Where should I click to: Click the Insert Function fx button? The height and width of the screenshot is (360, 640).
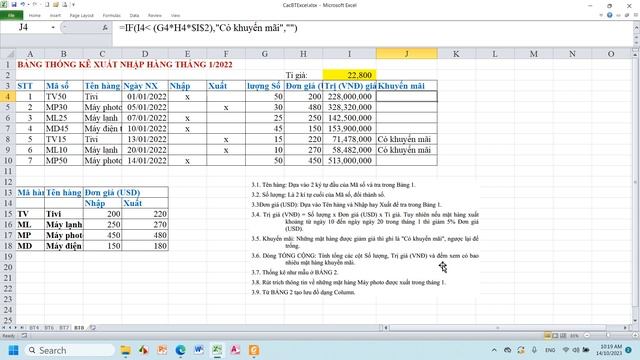pos(105,28)
